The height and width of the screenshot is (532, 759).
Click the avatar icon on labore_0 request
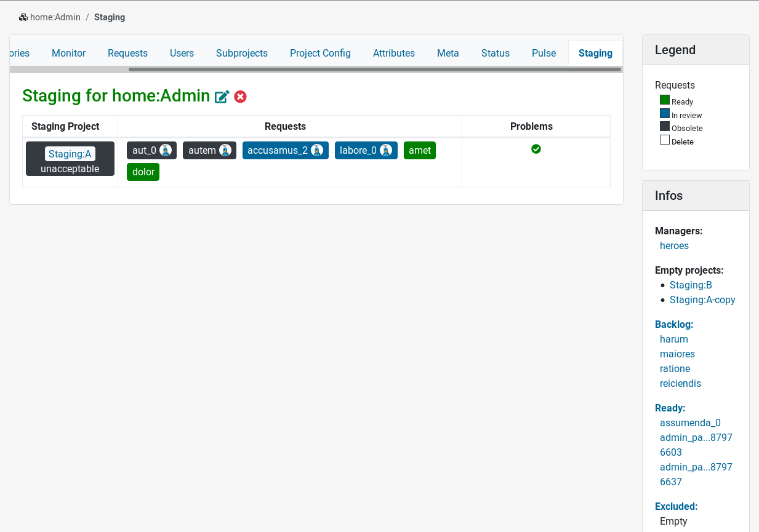coord(386,150)
